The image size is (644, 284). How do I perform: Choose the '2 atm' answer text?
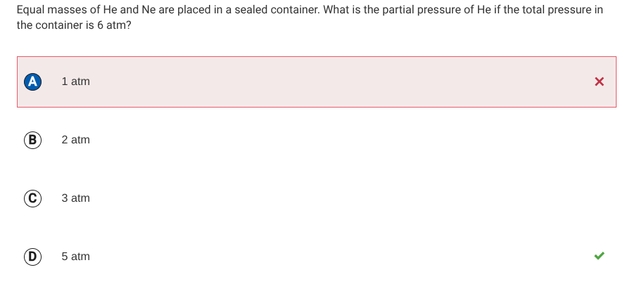(75, 140)
